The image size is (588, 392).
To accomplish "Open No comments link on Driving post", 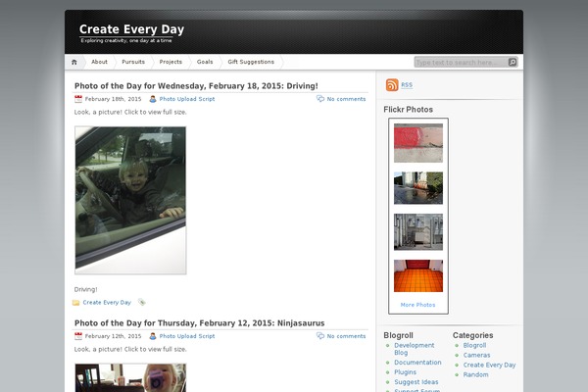I will coord(346,99).
